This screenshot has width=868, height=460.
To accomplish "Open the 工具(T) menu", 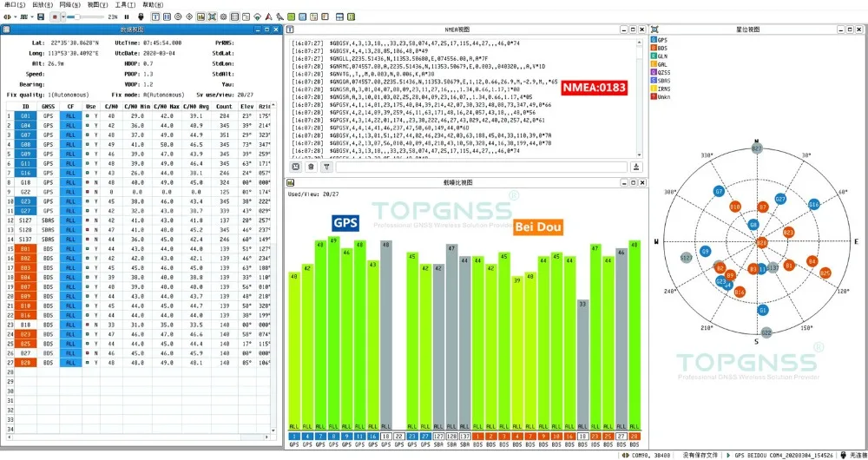I will pyautogui.click(x=124, y=4).
